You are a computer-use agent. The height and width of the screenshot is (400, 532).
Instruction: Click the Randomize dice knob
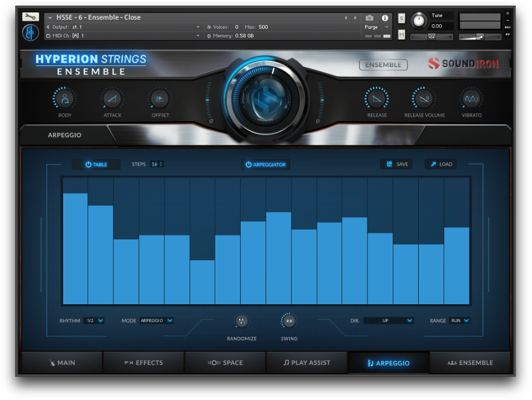click(x=242, y=321)
